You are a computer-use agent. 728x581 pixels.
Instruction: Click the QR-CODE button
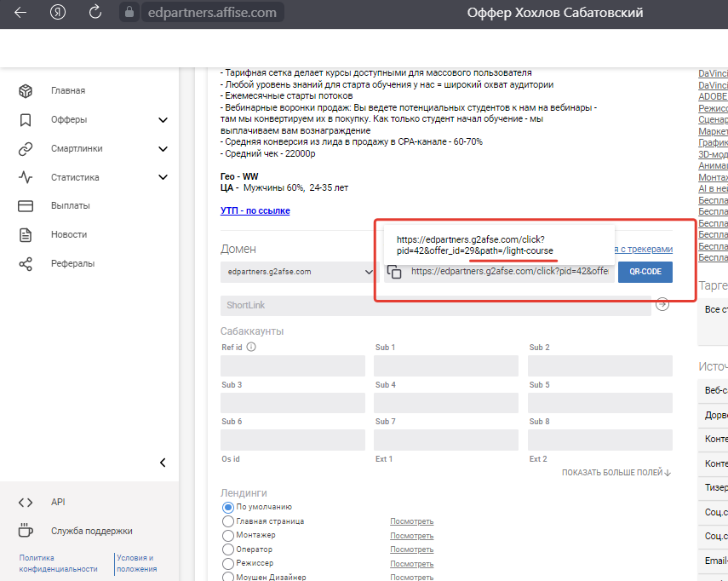645,272
